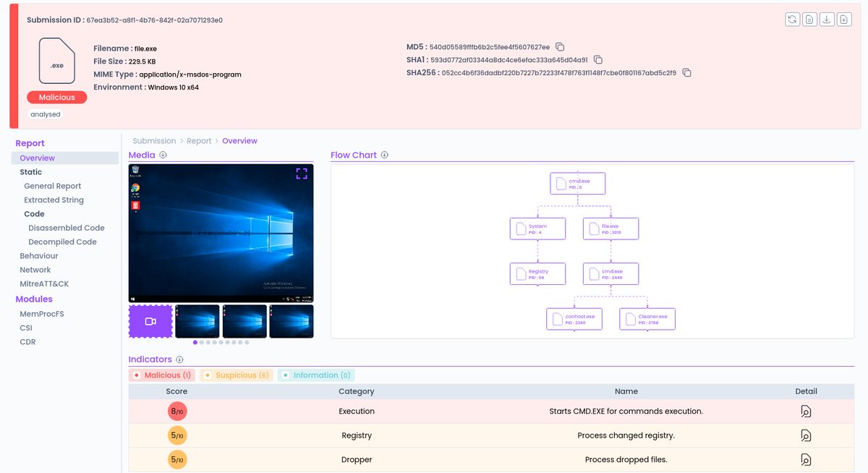This screenshot has height=473, width=868.
Task: Open detail magnifier for the Dropper indicator
Action: [x=806, y=459]
